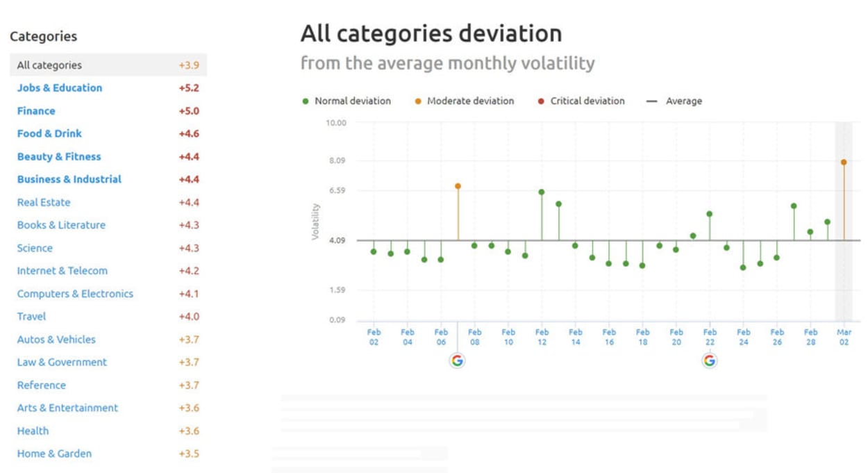Click the green Feb 18 data point
868x473 pixels.
point(642,265)
